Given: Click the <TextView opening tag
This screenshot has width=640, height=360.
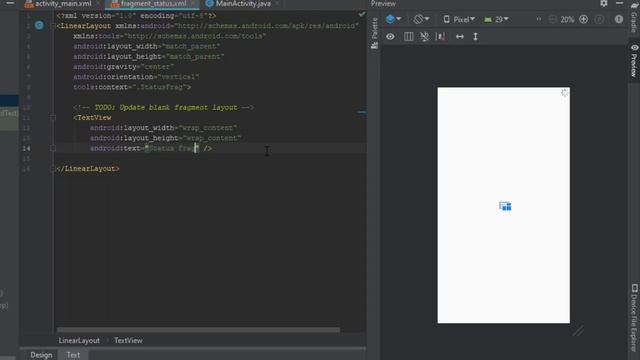Looking at the screenshot, I should 92,118.
